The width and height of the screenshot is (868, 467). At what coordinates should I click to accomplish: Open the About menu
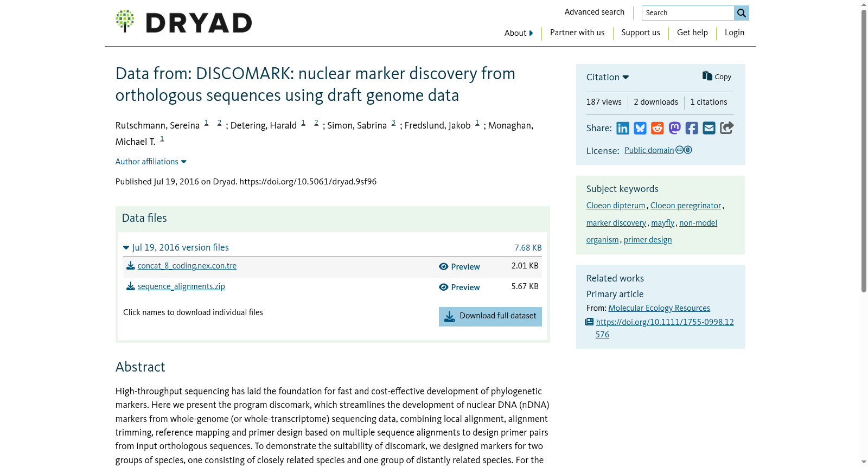pos(519,33)
